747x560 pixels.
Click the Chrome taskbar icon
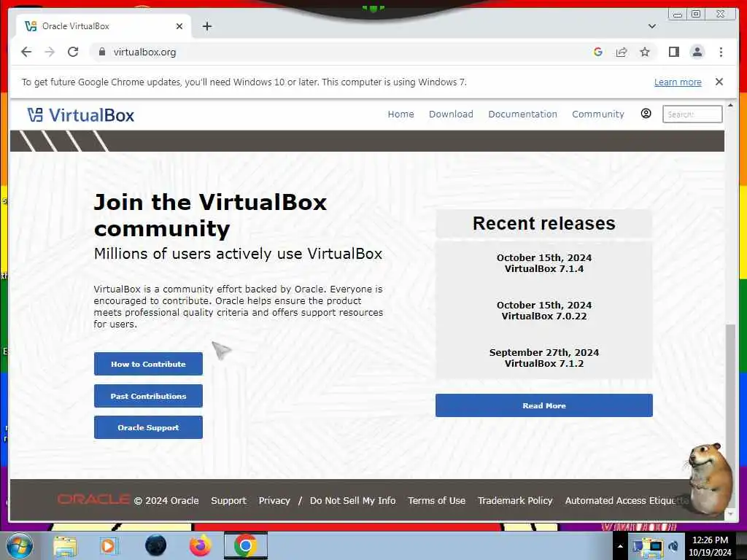(245, 545)
